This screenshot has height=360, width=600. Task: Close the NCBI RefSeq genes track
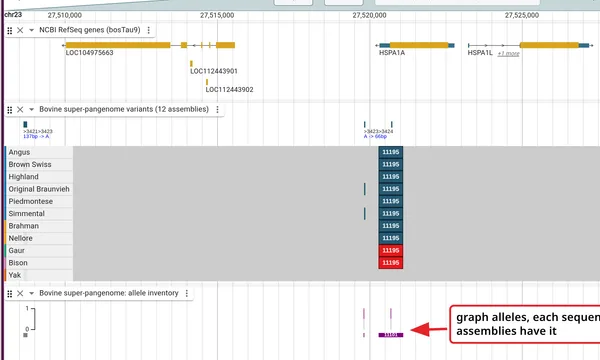coord(20,30)
